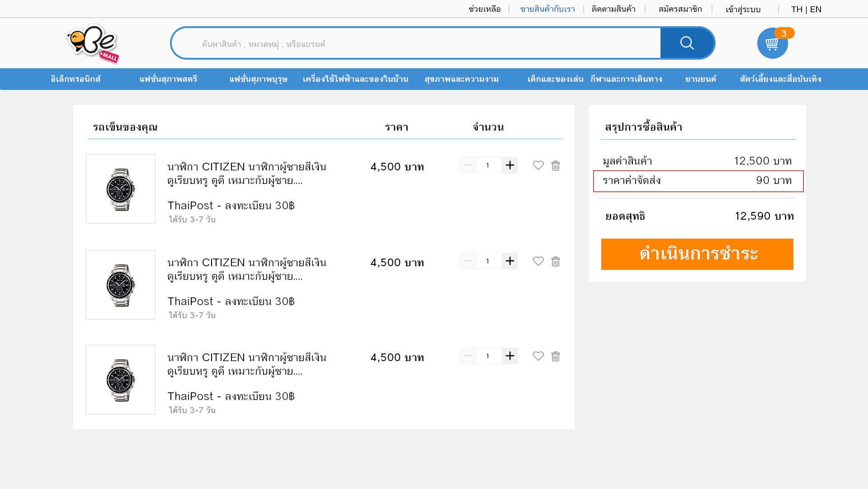Decrease quantity of second watch with minus

[467, 261]
